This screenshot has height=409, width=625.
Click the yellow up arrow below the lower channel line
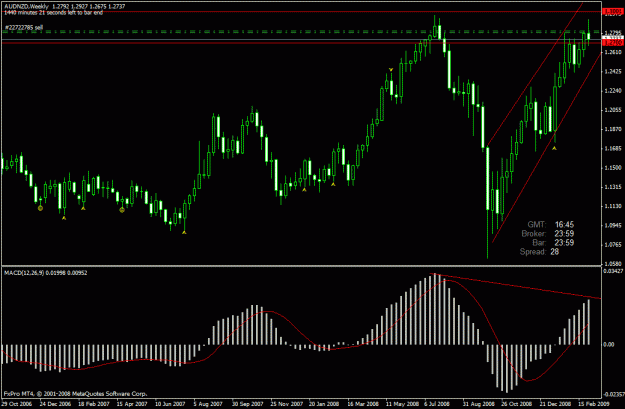coord(554,148)
